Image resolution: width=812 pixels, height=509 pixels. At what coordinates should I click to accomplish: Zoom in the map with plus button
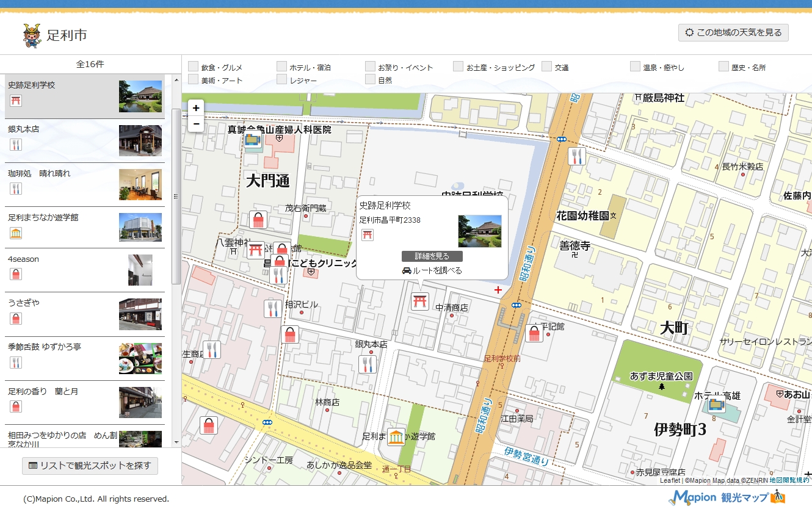196,108
